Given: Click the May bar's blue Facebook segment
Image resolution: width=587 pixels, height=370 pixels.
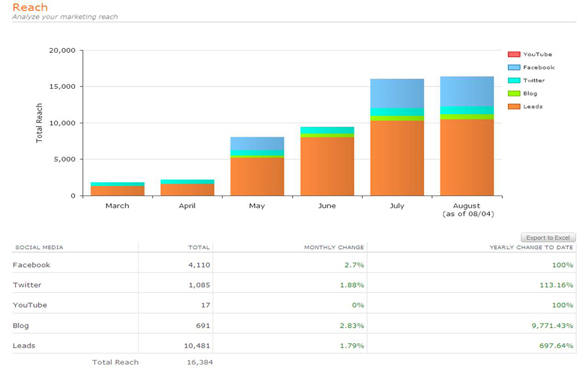Looking at the screenshot, I should (257, 144).
